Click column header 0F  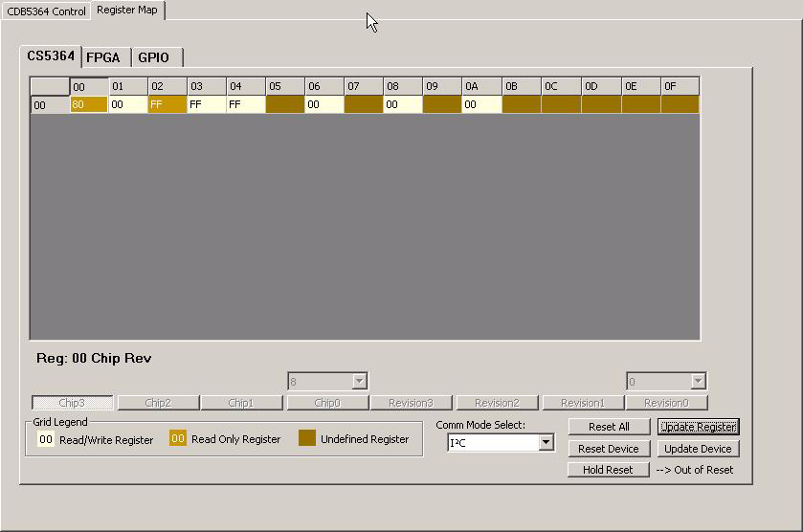[x=680, y=86]
